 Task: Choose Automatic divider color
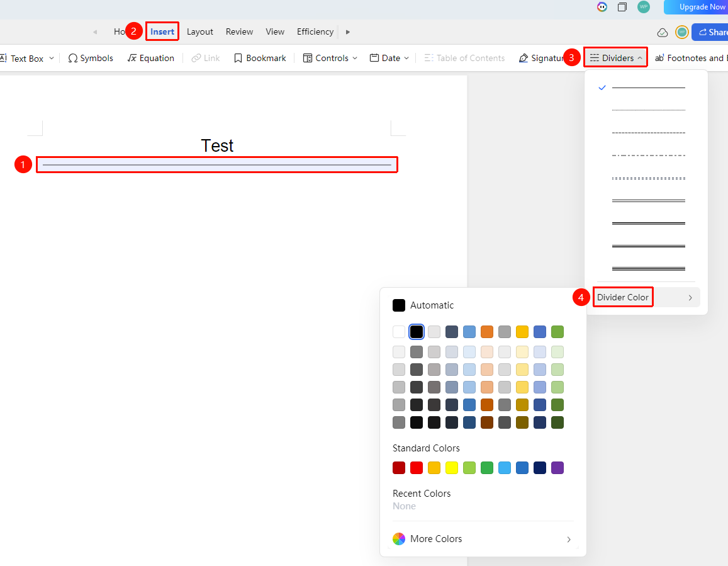click(x=423, y=305)
